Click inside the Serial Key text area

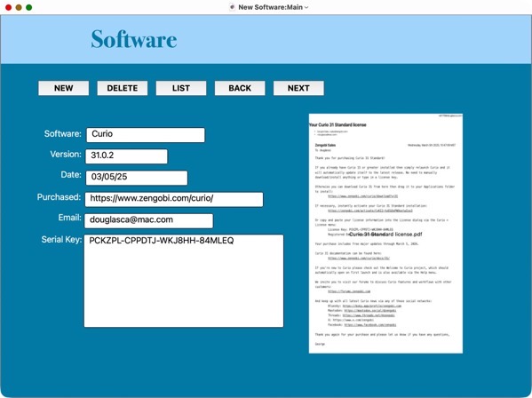(x=184, y=281)
